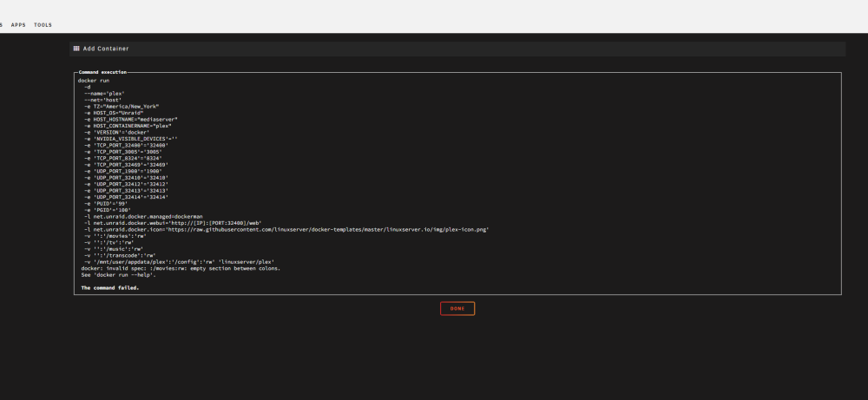Click the 'docker run' line
This screenshot has height=400, width=868.
tap(94, 81)
